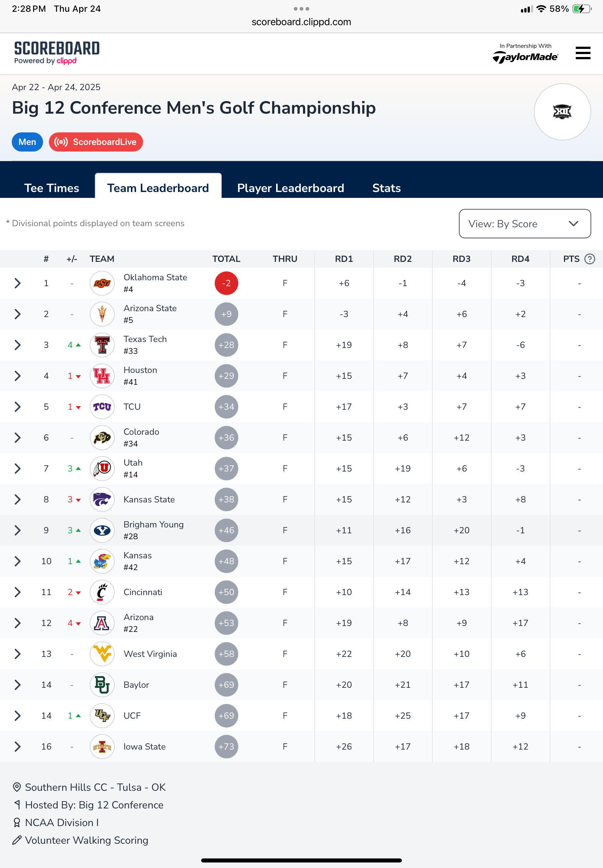Click the Arizona State pitchfork logo
Image resolution: width=603 pixels, height=868 pixels.
[102, 314]
